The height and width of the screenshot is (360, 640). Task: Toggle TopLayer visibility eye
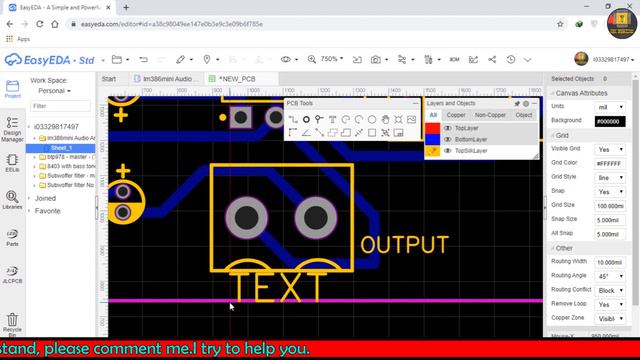[447, 128]
